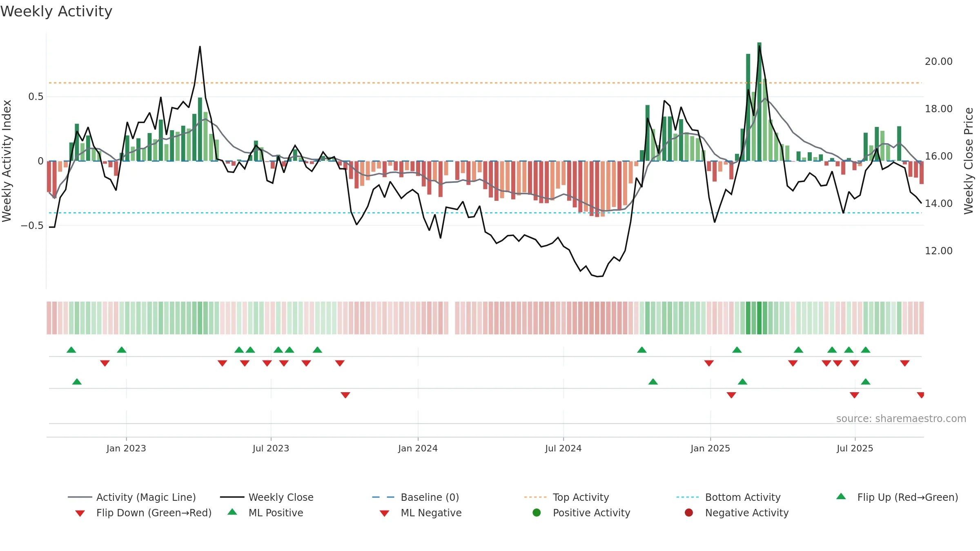
Task: Toggle the Top Activity legend entry
Action: pyautogui.click(x=566, y=497)
